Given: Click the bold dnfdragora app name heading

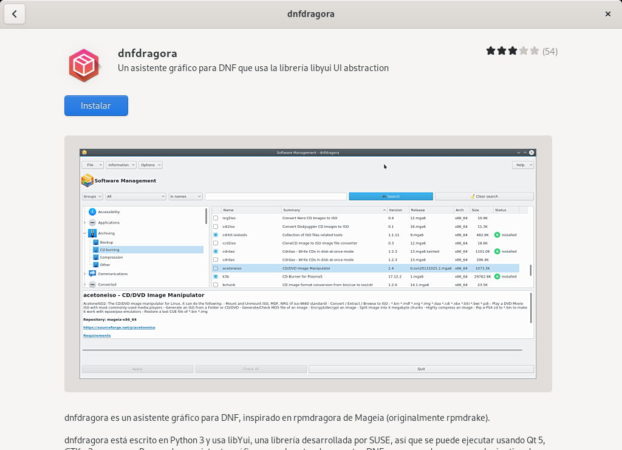Looking at the screenshot, I should (x=148, y=53).
